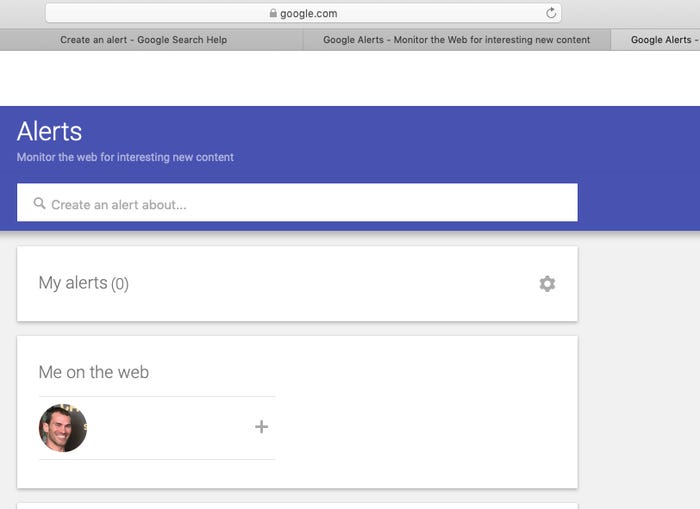This screenshot has height=509, width=700.
Task: Select the rightmost Google Alerts tab
Action: click(x=655, y=40)
